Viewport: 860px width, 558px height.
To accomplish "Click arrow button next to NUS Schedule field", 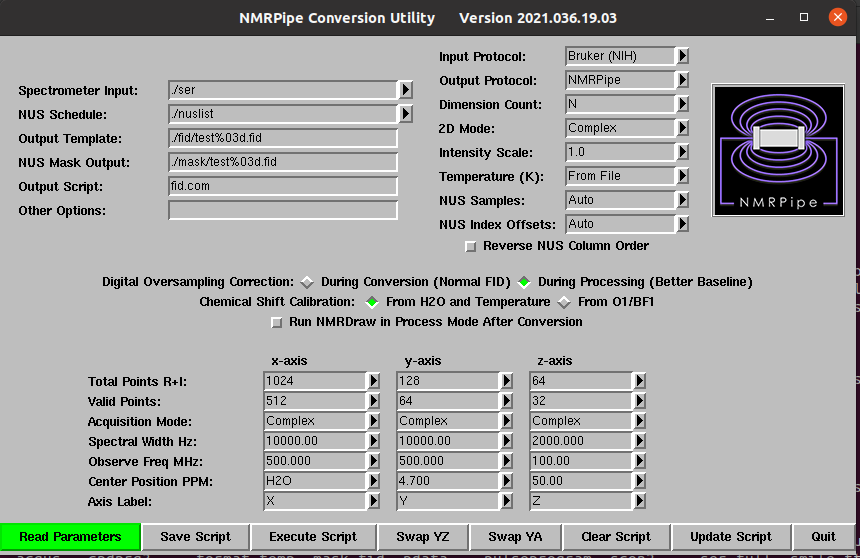I will [406, 114].
